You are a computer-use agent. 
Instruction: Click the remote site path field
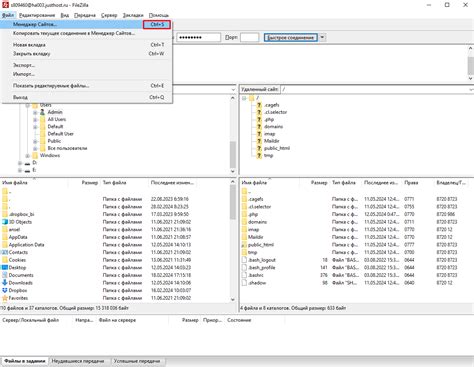point(374,89)
